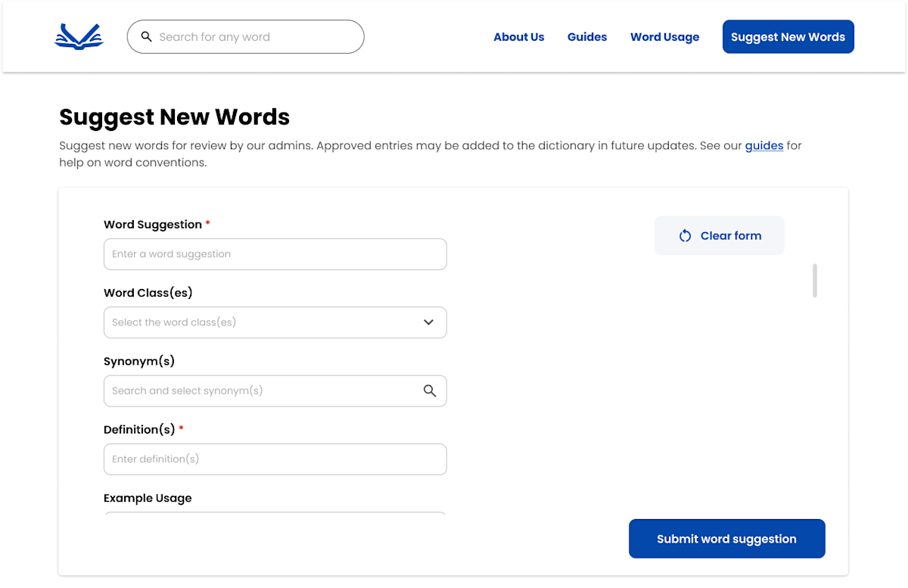Click the search icon inside the Synonym(s) field

click(430, 390)
